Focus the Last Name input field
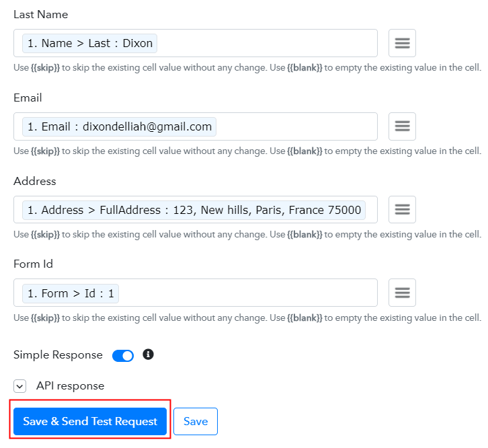This screenshot has height=448, width=488. (x=269, y=43)
